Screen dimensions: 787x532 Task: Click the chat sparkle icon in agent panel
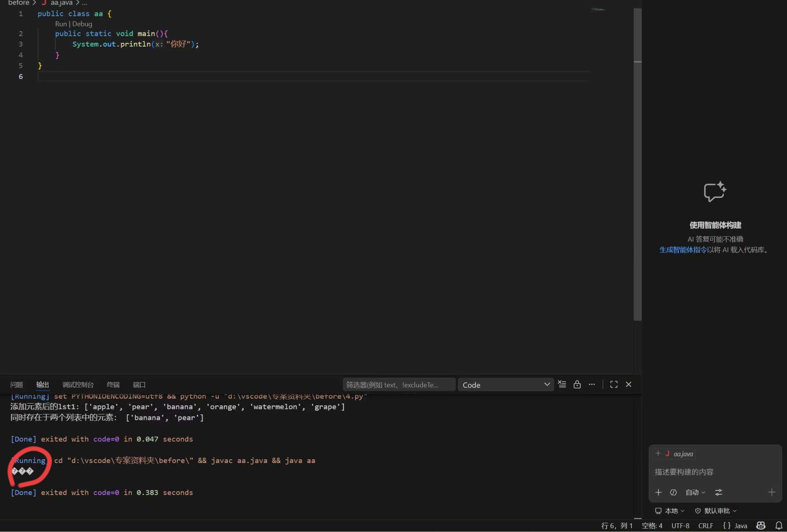coord(715,192)
